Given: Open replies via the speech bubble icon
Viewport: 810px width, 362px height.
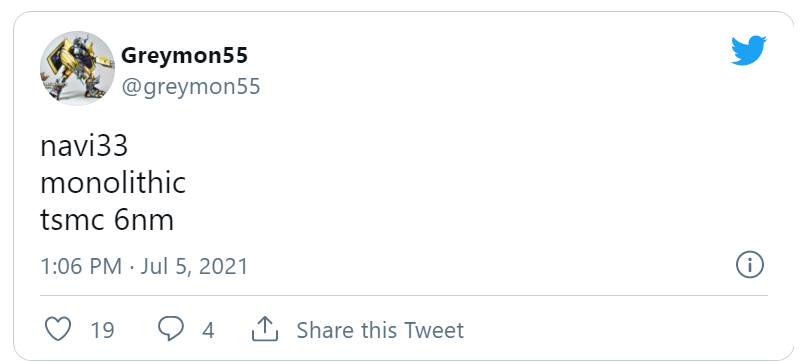Looking at the screenshot, I should pyautogui.click(x=170, y=329).
